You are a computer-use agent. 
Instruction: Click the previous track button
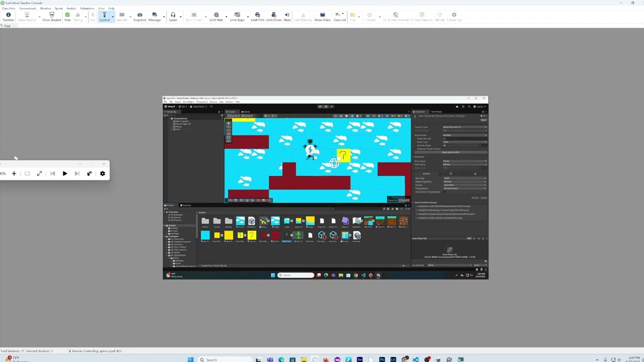coord(52,173)
